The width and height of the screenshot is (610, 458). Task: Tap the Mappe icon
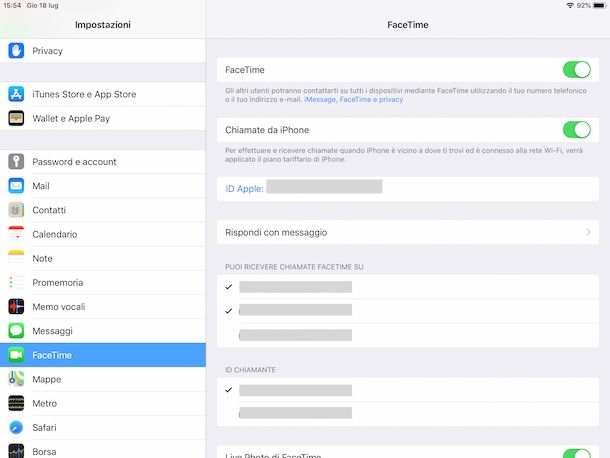pos(16,379)
